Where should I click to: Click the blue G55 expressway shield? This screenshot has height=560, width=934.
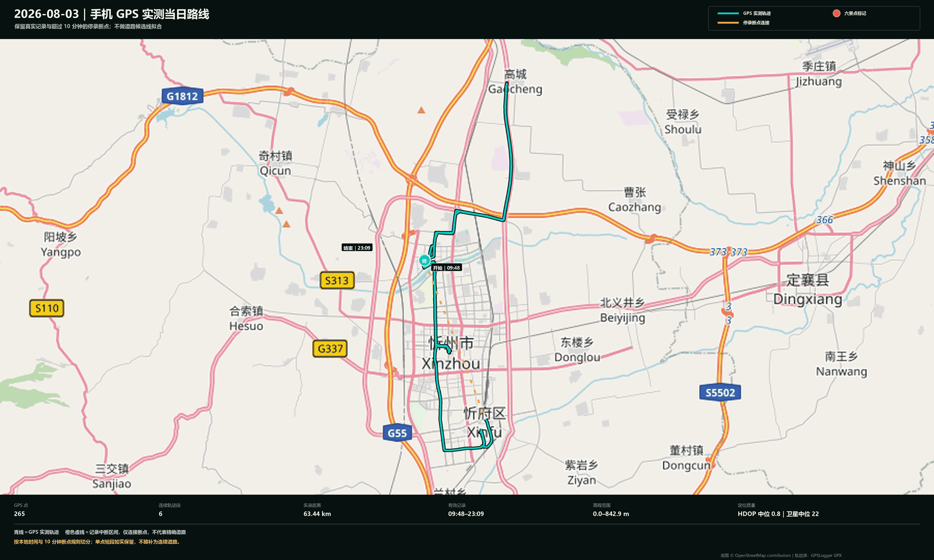397,433
